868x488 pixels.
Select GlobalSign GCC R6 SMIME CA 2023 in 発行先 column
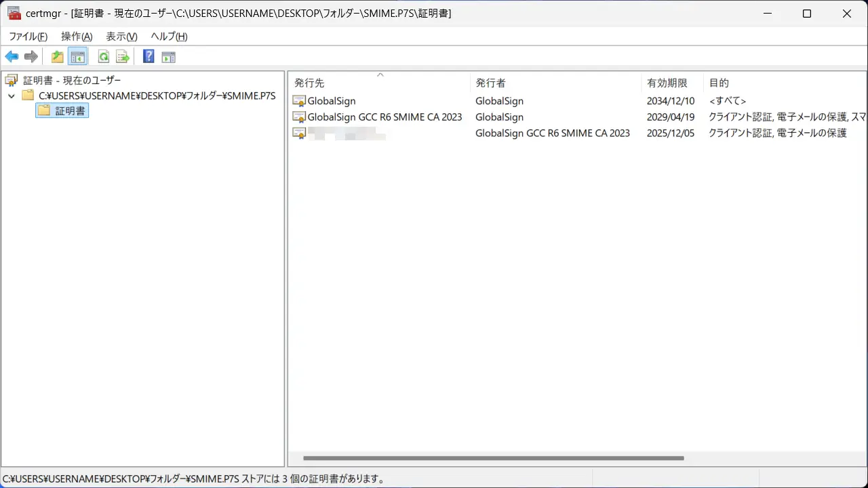384,117
